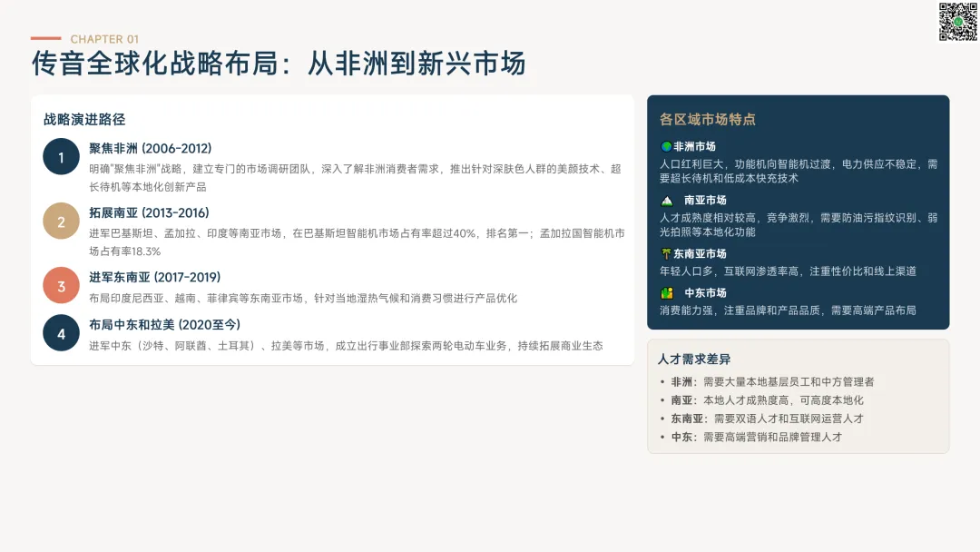The image size is (980, 552).
Task: Click the palm tree icon beside 东南亚市场
Action: point(666,254)
